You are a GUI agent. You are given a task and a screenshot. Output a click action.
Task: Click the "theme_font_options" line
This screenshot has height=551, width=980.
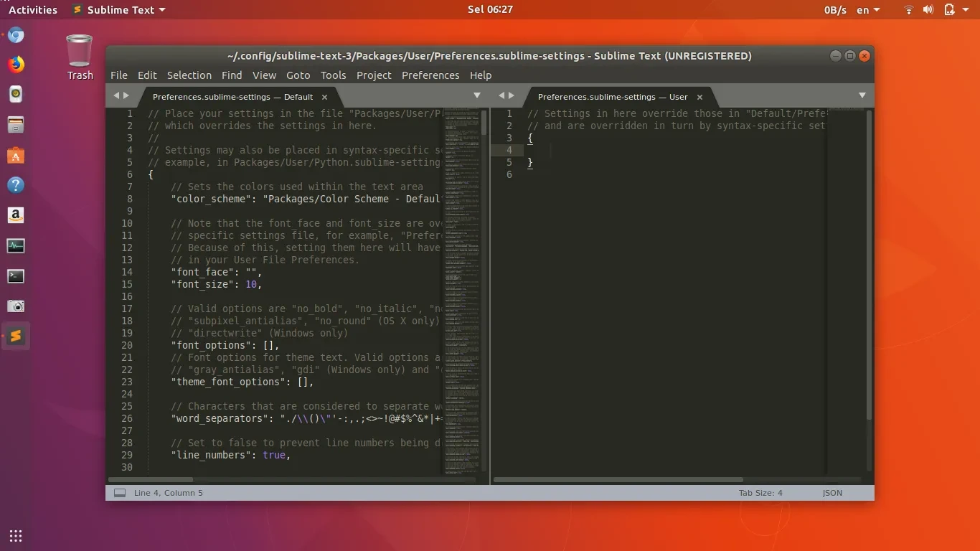coord(242,382)
